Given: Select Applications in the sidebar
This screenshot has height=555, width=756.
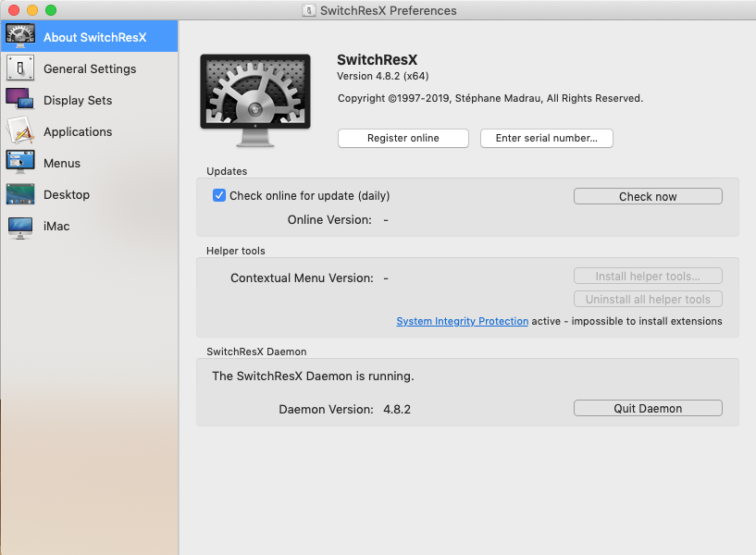Looking at the screenshot, I should 78,131.
